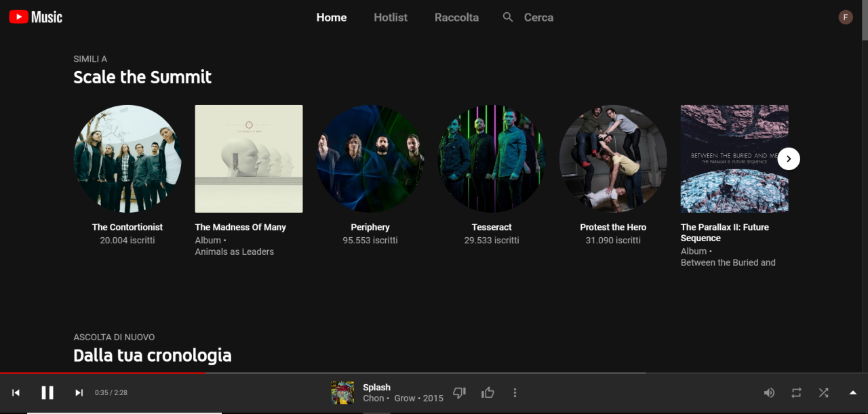Click the 0:35 / 2:28 time display

[x=111, y=393]
